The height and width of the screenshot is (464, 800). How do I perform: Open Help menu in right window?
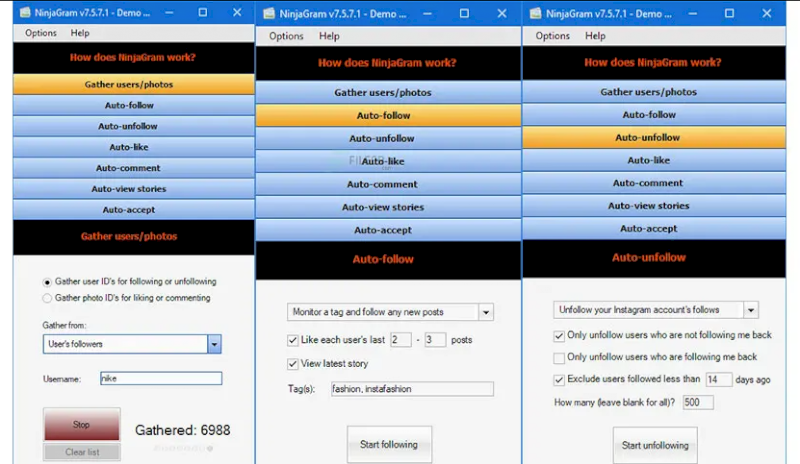tap(595, 36)
